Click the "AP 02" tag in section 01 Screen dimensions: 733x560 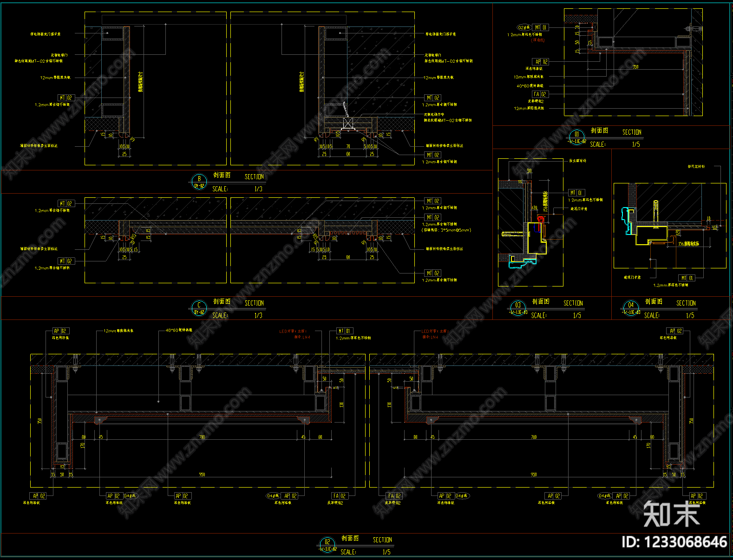coord(541,62)
